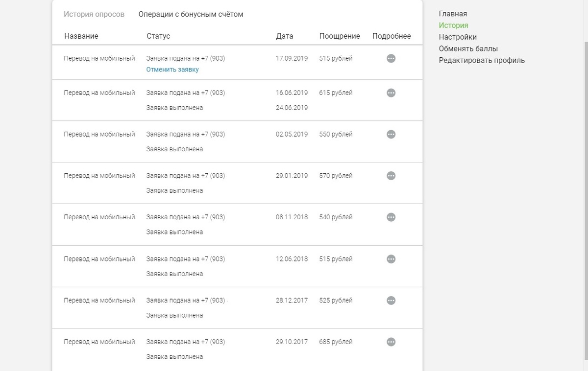The height and width of the screenshot is (371, 588).
Task: Click the Поощрение column header
Action: (340, 36)
